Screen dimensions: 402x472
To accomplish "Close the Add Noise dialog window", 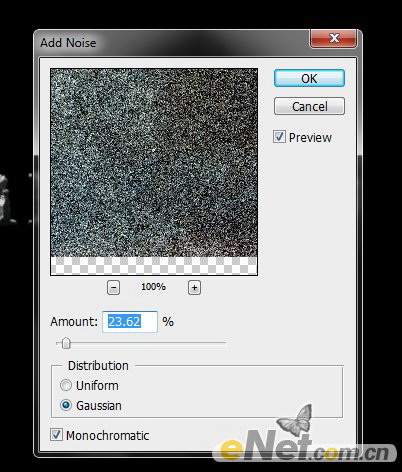I will pos(333,39).
